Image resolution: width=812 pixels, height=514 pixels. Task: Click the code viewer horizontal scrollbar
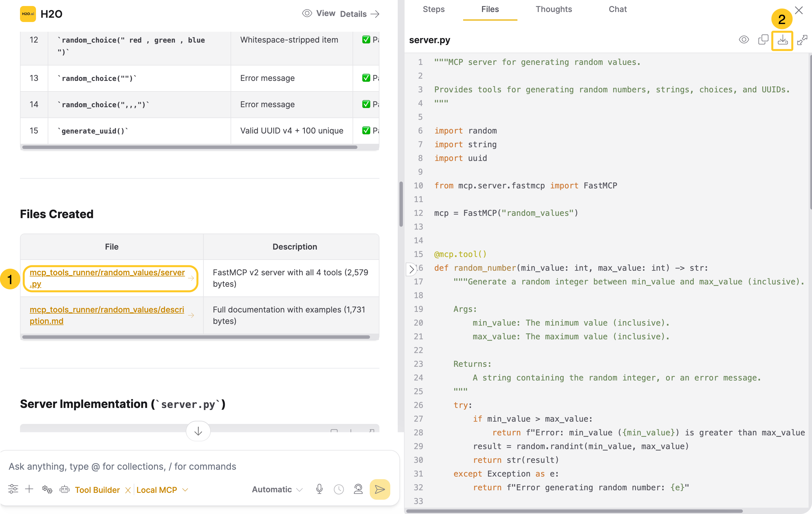click(x=574, y=511)
